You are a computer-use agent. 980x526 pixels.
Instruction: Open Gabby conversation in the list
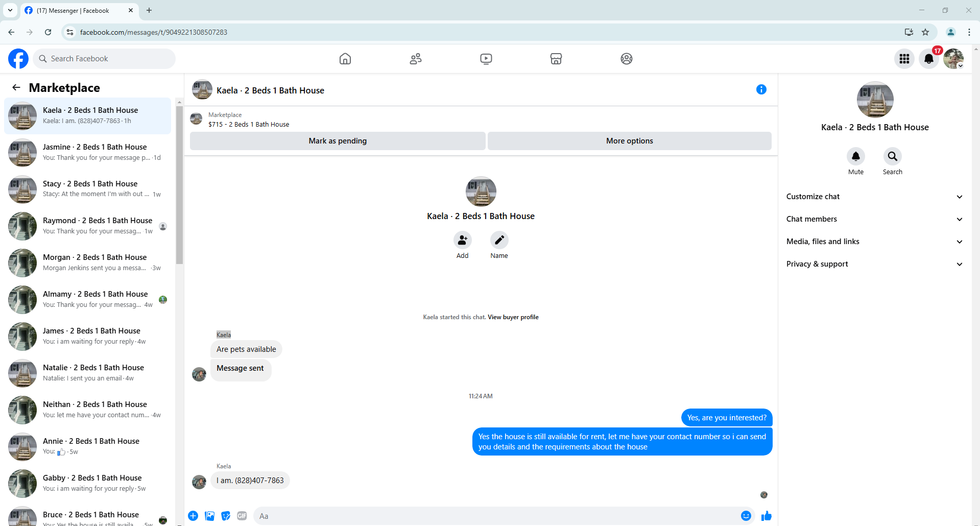click(88, 484)
